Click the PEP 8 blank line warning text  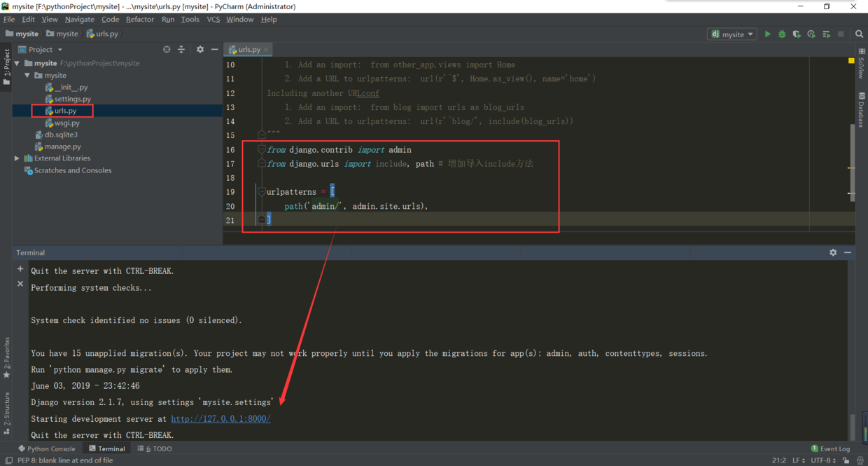[x=65, y=460]
